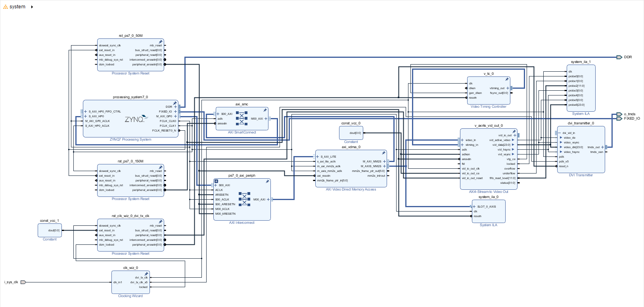Click the ZYNQ logo in processing system
Image resolution: width=644 pixels, height=307 pixels.
tap(136, 119)
